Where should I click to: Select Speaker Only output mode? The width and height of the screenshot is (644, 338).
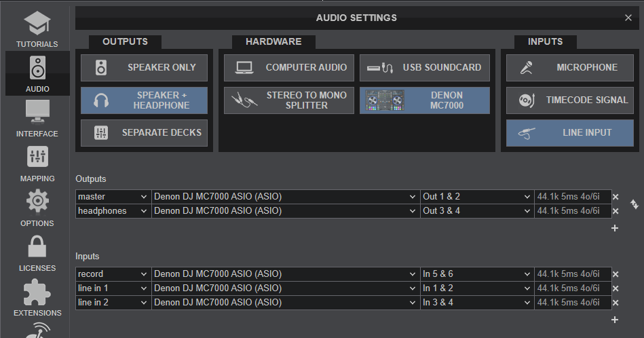(x=145, y=68)
